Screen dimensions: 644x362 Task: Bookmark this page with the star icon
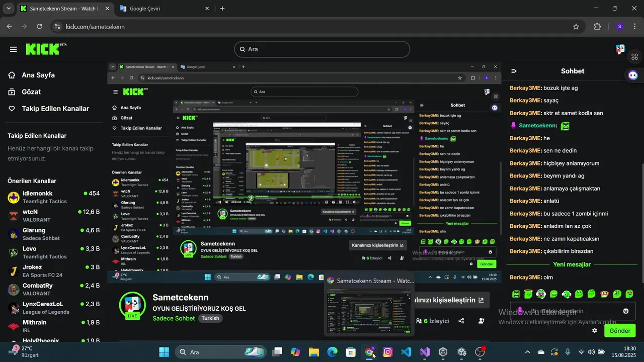576,27
